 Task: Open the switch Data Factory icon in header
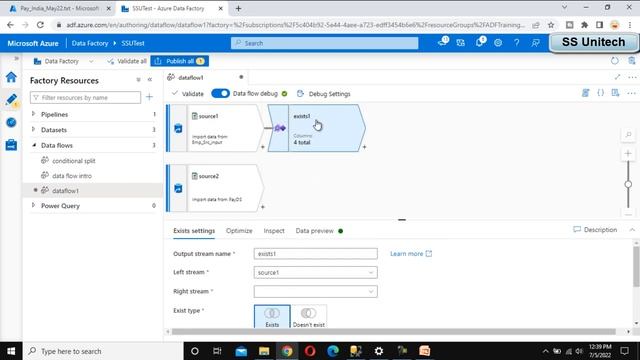tap(461, 42)
